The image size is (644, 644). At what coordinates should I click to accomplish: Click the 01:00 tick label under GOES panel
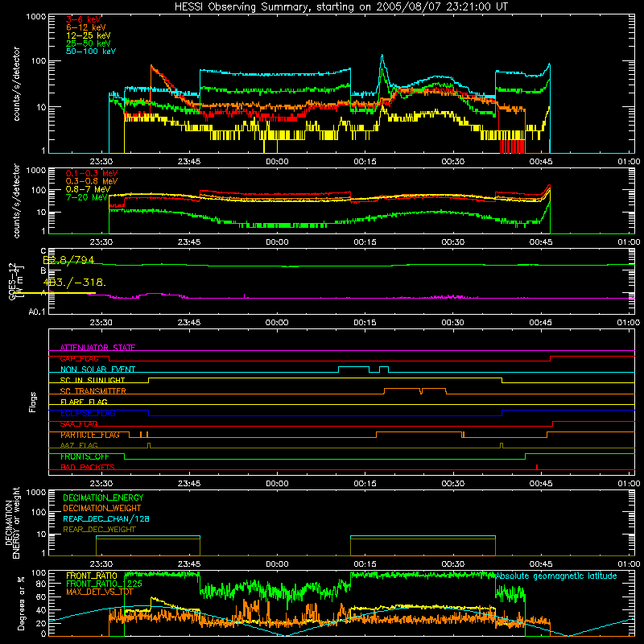(x=629, y=323)
